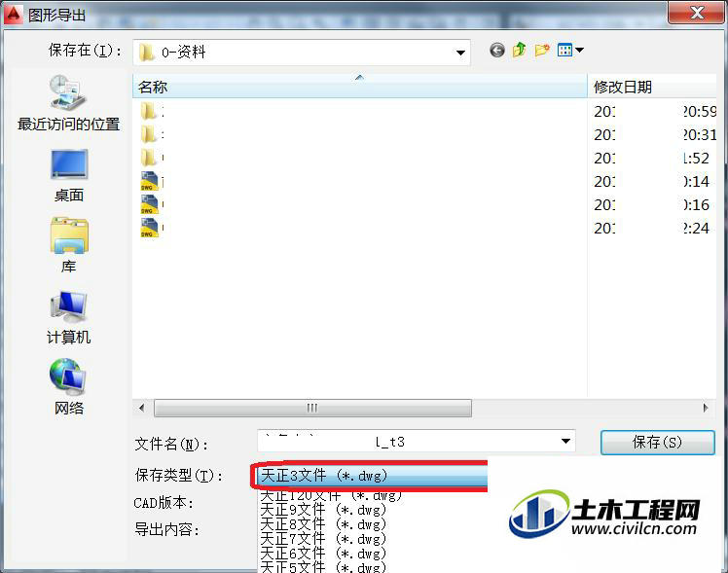This screenshot has width=728, height=573.
Task: Expand the 文件名 dropdown arrow
Action: (x=565, y=442)
